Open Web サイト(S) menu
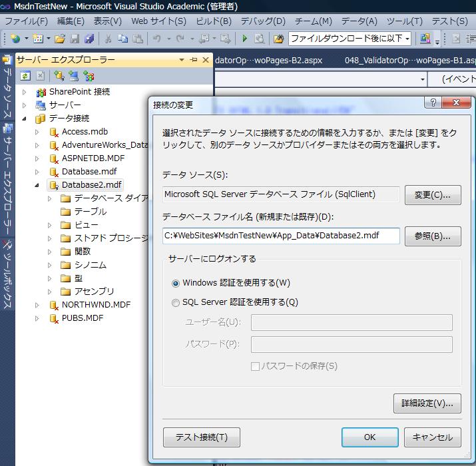 [158, 21]
